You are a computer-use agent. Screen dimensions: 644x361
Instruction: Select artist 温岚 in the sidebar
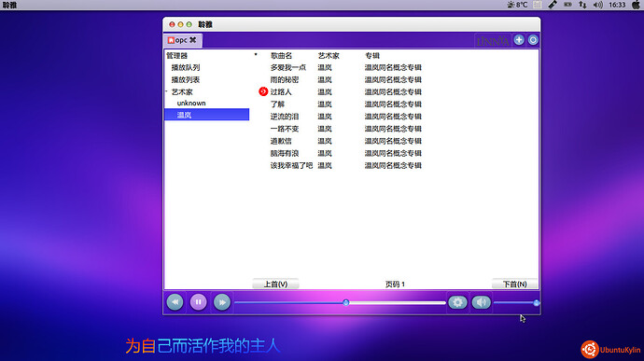206,115
